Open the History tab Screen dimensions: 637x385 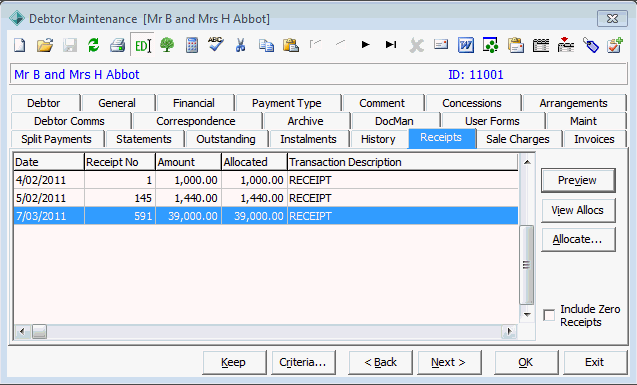tap(379, 139)
